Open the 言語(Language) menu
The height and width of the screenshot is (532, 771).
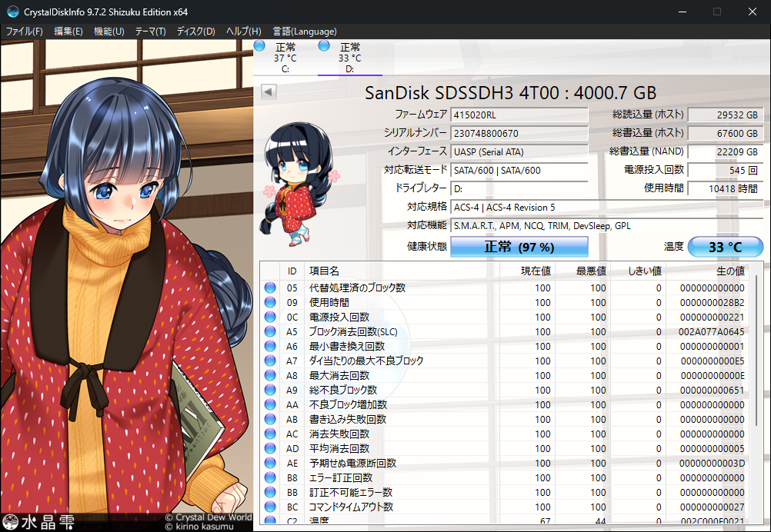(x=304, y=32)
